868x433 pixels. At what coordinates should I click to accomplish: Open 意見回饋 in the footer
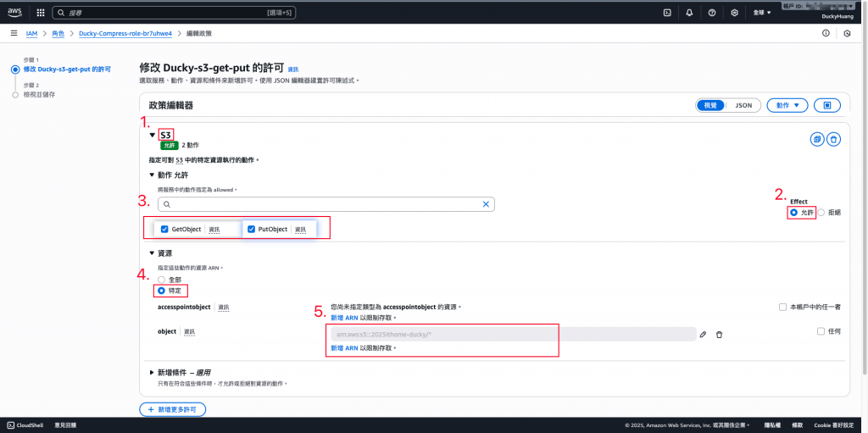point(65,425)
